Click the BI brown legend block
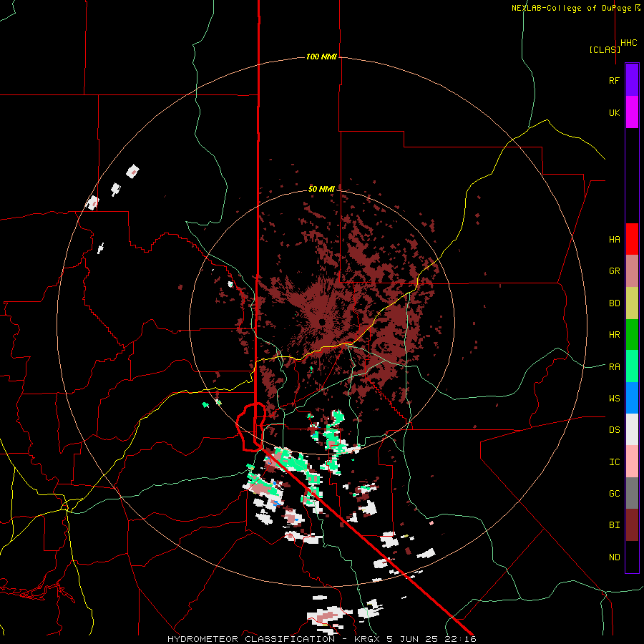This screenshot has height=644, width=644. pyautogui.click(x=632, y=525)
